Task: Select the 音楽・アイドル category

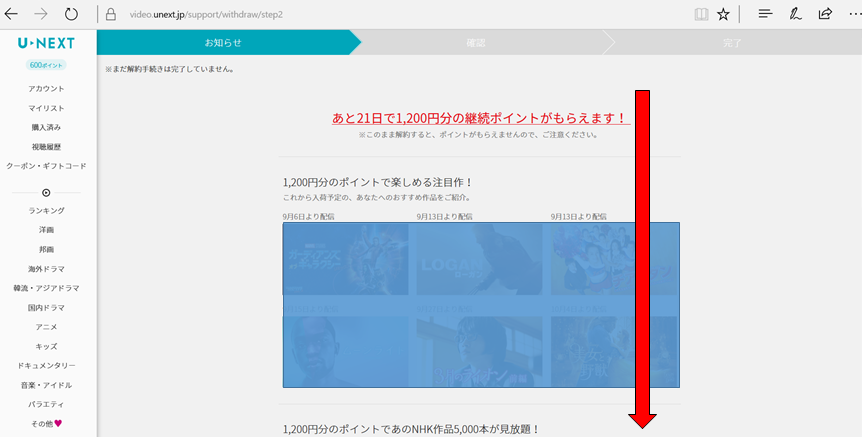Action: click(x=46, y=385)
